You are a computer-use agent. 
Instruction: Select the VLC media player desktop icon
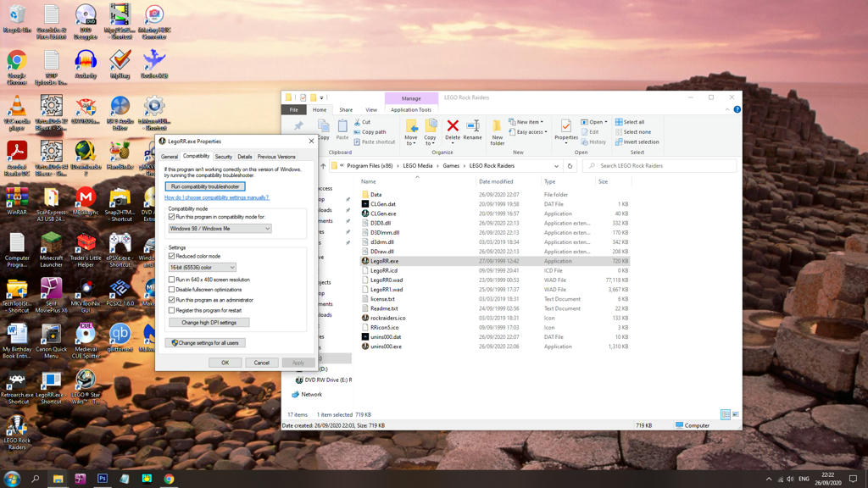click(17, 113)
